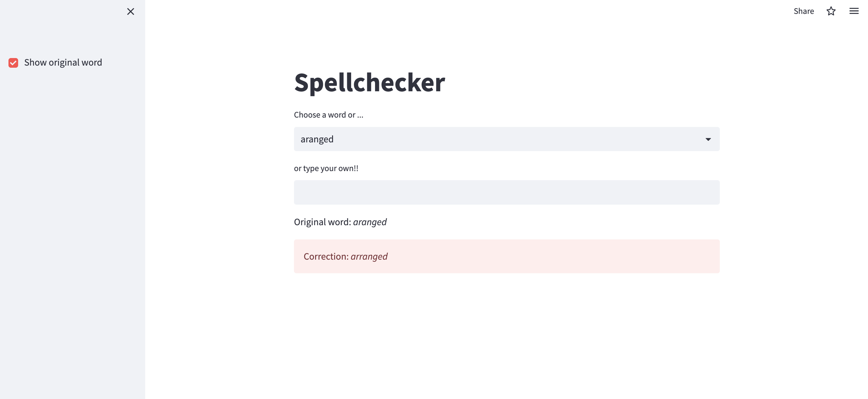This screenshot has height=399, width=868.
Task: Click the red Show original word checkbox
Action: 13,63
